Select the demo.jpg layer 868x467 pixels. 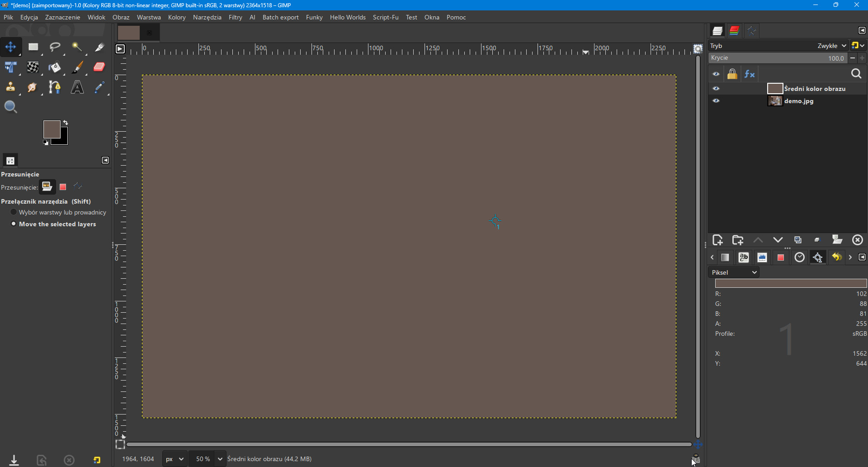[x=798, y=101]
